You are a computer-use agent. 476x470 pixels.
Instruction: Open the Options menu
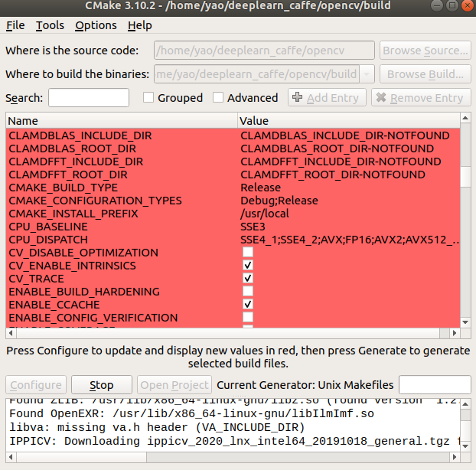[x=96, y=25]
